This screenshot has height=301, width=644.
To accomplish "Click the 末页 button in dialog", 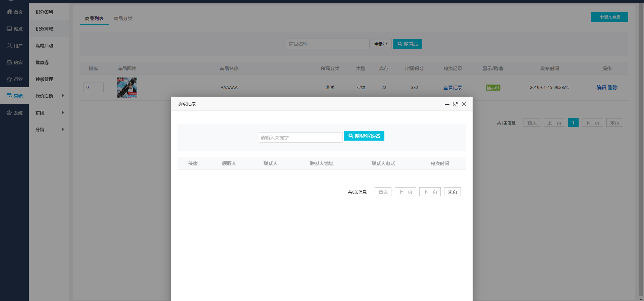I will [x=452, y=192].
